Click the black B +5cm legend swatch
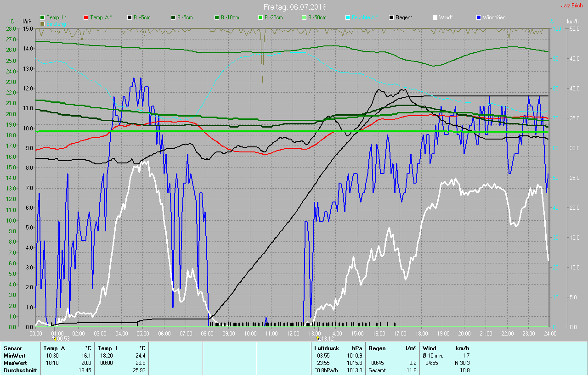This screenshot has height=375, width=588. pos(130,17)
